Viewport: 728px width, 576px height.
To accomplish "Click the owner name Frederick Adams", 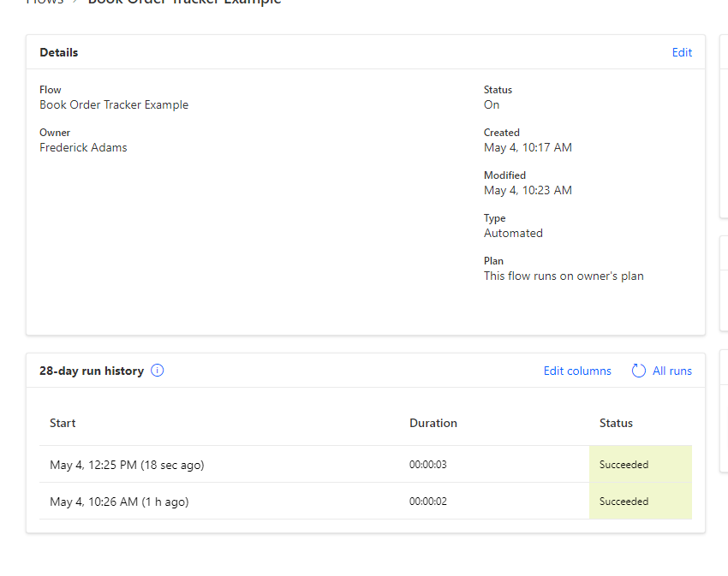I will coord(83,147).
